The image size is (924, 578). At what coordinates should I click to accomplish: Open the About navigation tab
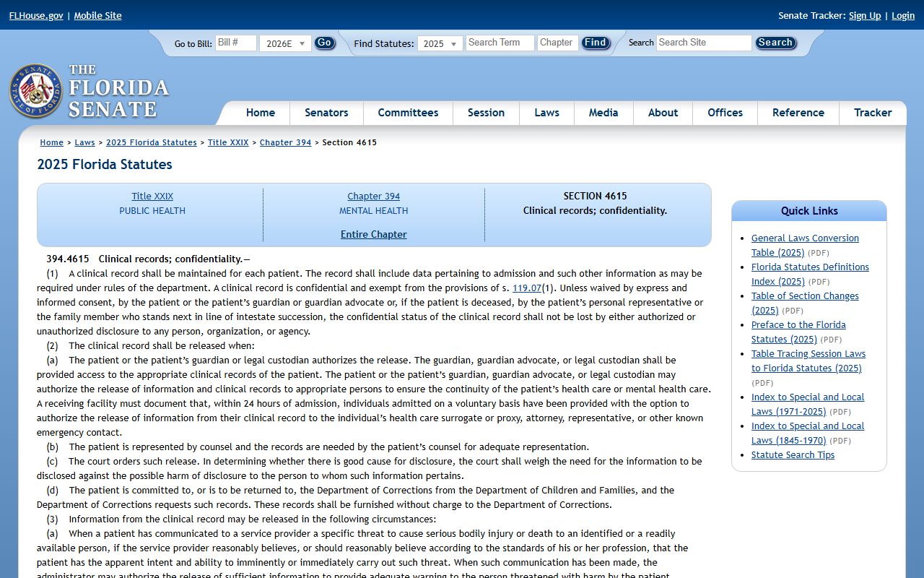[663, 113]
